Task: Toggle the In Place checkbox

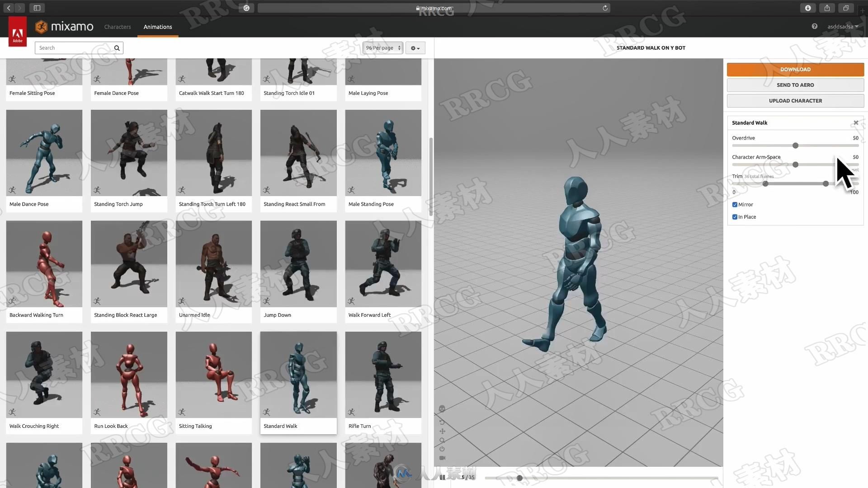Action: [x=735, y=216]
